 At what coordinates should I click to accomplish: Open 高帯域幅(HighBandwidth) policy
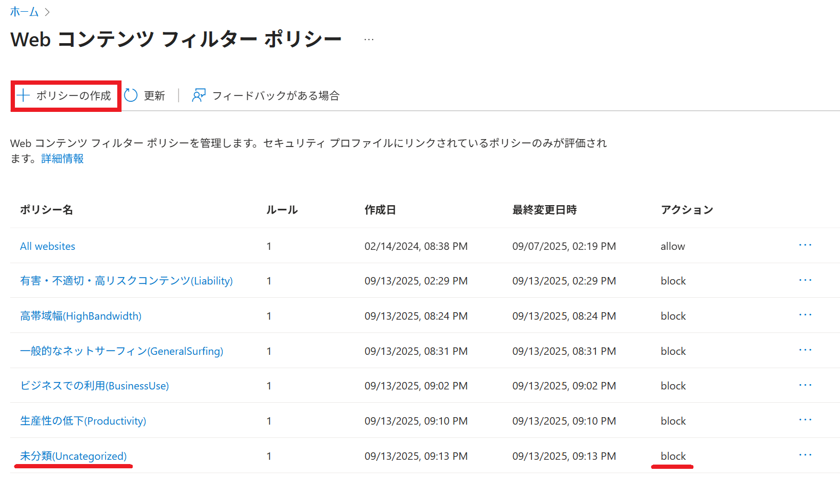tap(80, 316)
